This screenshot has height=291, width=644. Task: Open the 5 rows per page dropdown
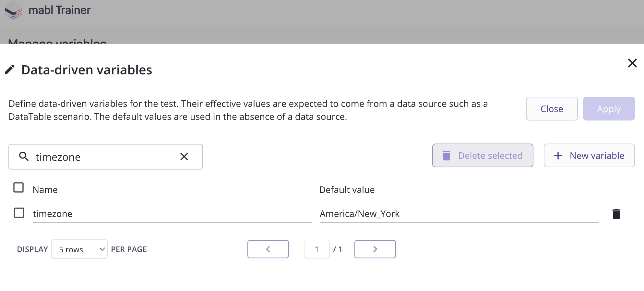coord(79,249)
